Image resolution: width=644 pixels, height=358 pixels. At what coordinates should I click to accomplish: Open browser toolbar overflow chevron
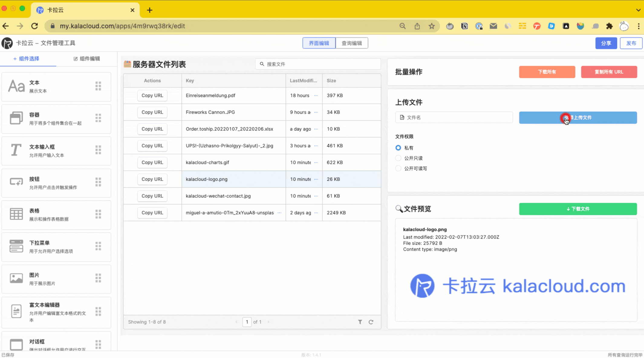[639, 10]
